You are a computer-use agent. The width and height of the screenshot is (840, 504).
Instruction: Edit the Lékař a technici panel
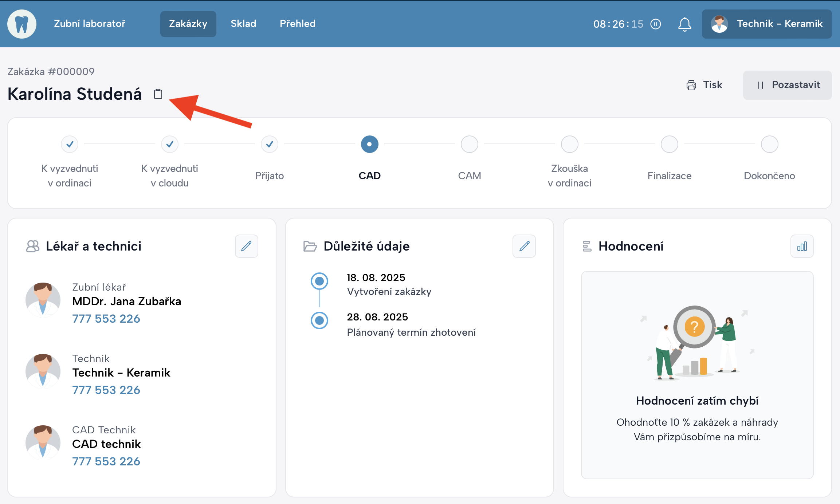[x=246, y=246]
